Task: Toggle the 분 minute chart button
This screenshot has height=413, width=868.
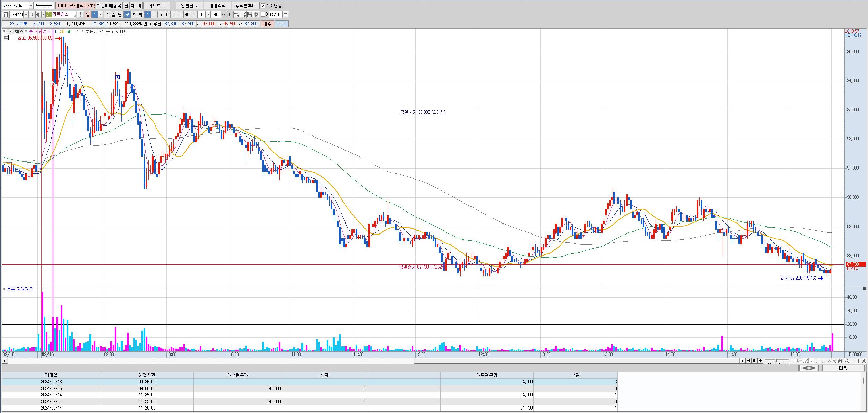Action: point(127,14)
